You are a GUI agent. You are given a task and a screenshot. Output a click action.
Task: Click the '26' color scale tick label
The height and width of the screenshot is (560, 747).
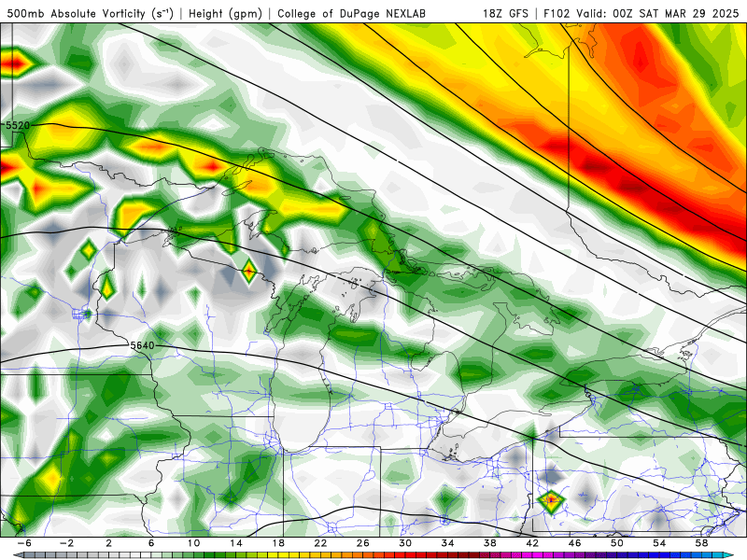coord(363,543)
